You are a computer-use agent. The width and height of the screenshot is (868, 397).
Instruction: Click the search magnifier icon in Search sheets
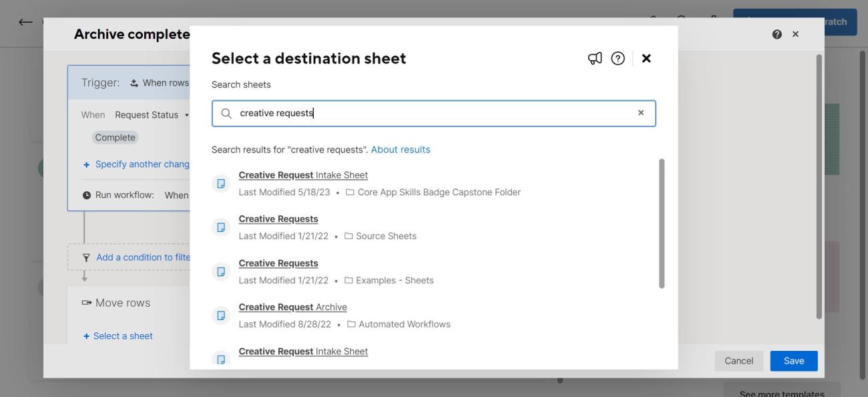click(227, 114)
